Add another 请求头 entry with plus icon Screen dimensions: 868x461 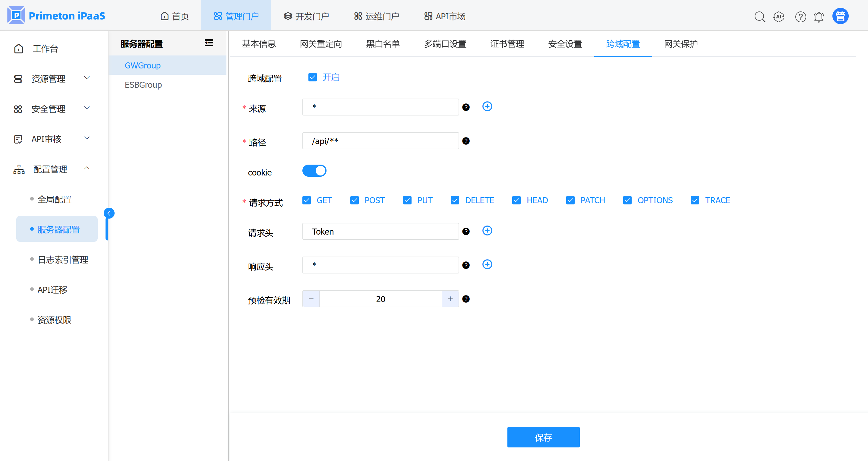pyautogui.click(x=487, y=231)
